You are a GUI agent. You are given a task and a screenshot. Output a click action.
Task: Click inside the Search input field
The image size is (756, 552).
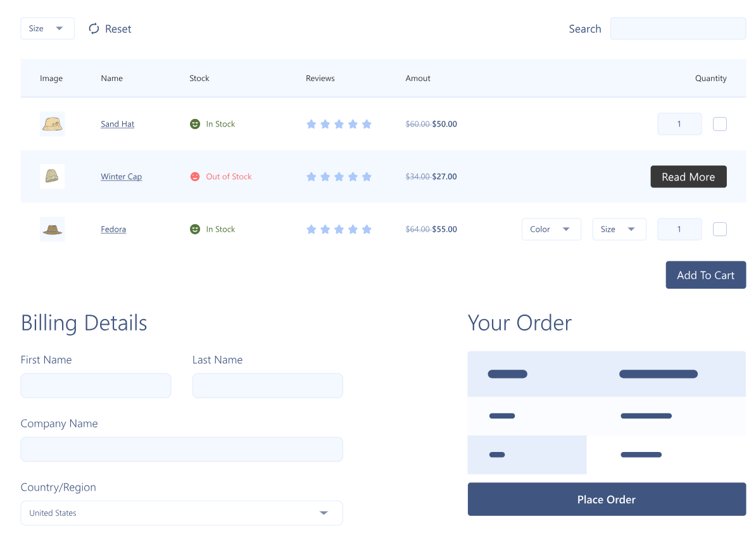pyautogui.click(x=677, y=28)
